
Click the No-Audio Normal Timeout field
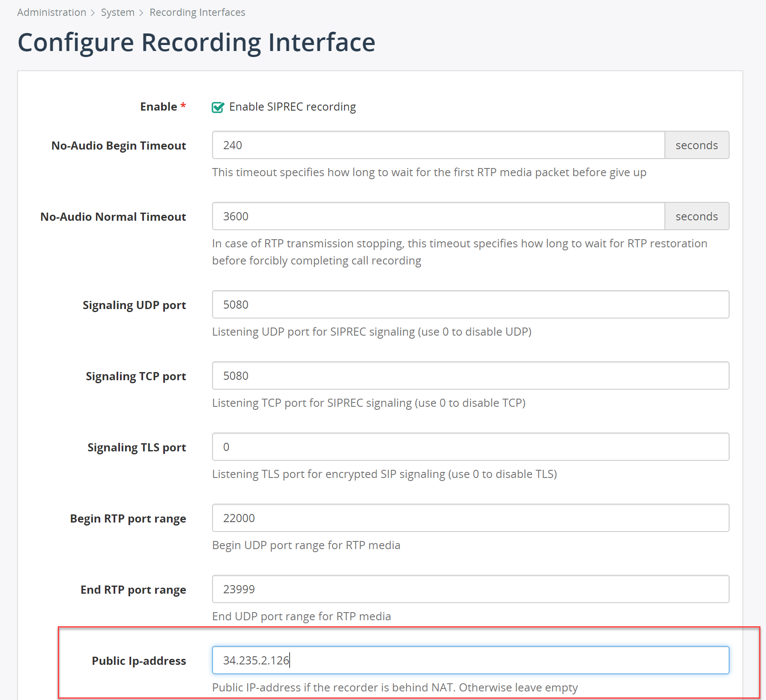438,216
